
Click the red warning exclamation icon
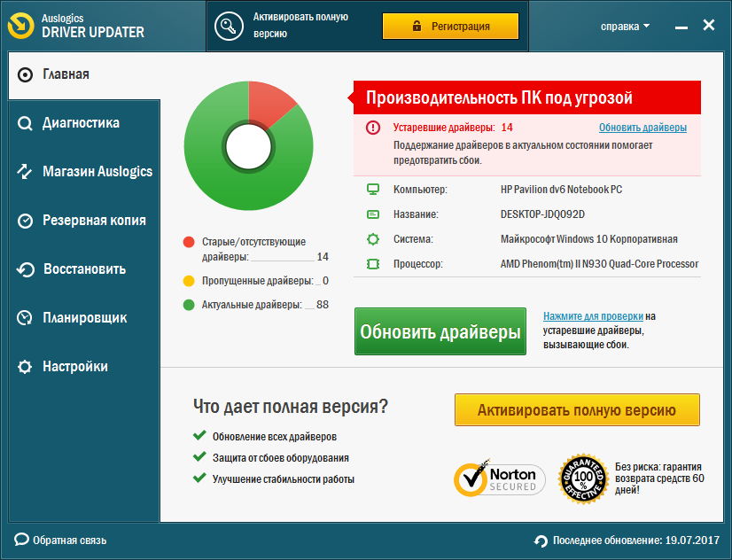(373, 128)
